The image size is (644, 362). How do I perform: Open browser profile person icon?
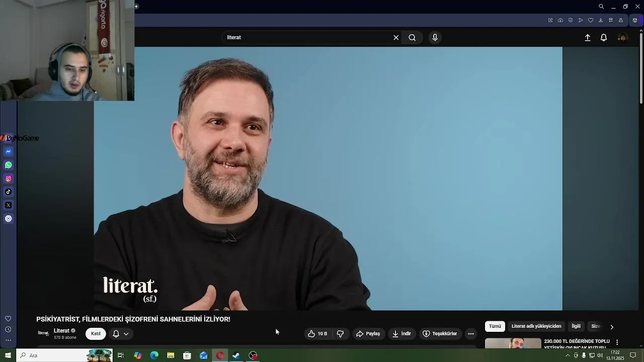coord(621,20)
